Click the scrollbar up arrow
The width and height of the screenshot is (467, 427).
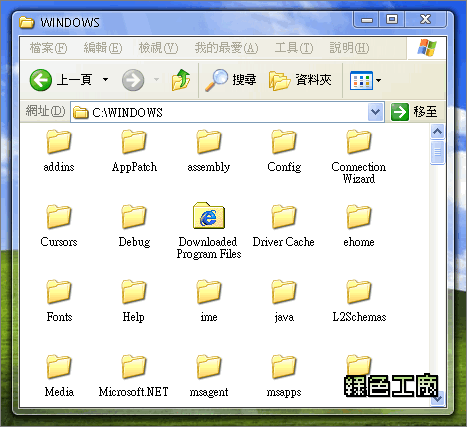point(438,132)
